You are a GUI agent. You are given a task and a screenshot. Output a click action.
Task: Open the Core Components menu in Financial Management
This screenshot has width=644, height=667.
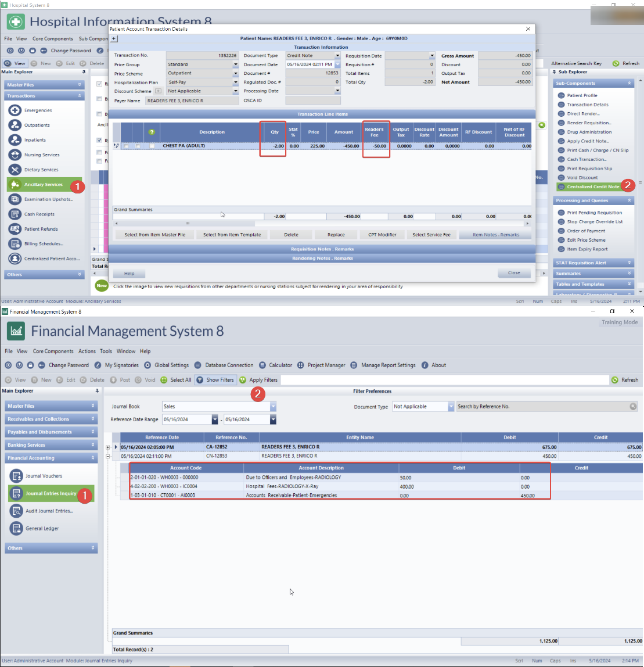[x=53, y=352]
